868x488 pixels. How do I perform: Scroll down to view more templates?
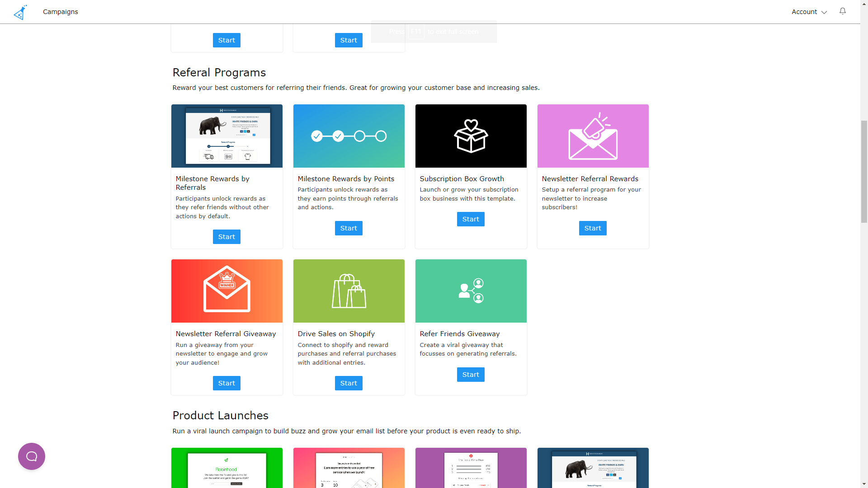point(863,485)
